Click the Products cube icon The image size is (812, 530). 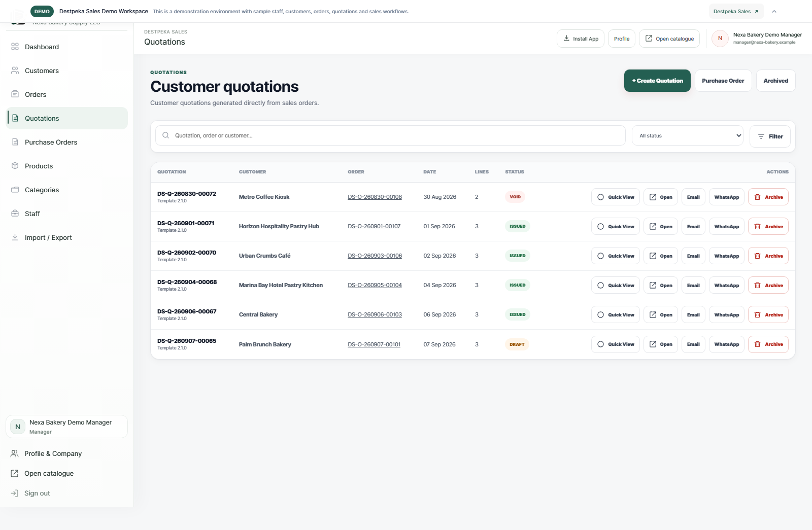coord(15,166)
